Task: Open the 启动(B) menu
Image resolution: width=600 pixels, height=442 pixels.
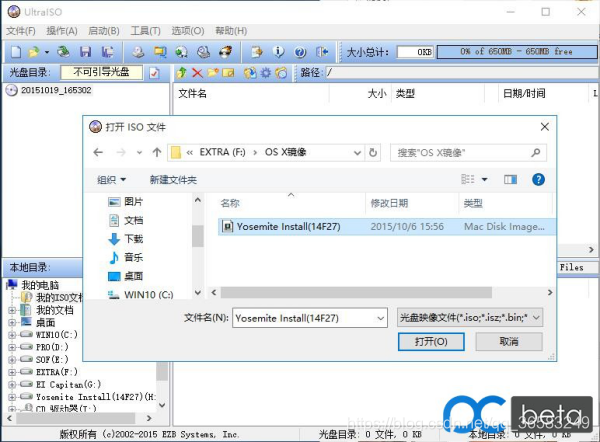Action: pos(104,31)
